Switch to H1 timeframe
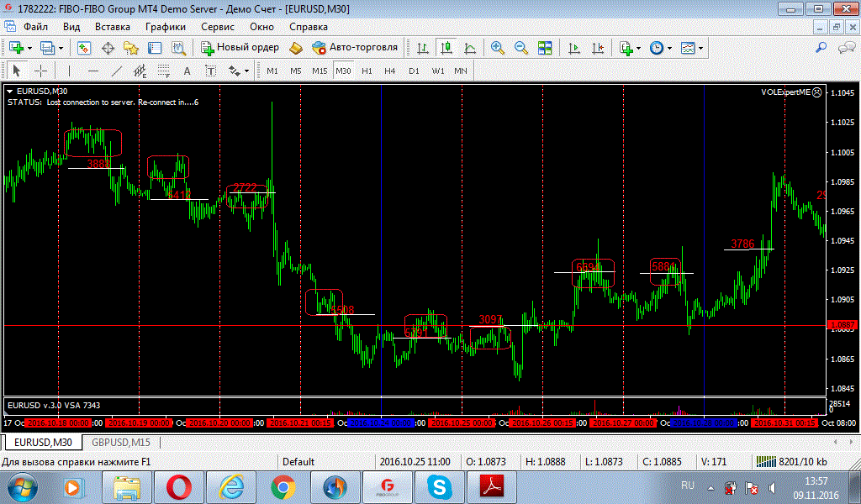Screen dimensions: 861x504 click(367, 71)
